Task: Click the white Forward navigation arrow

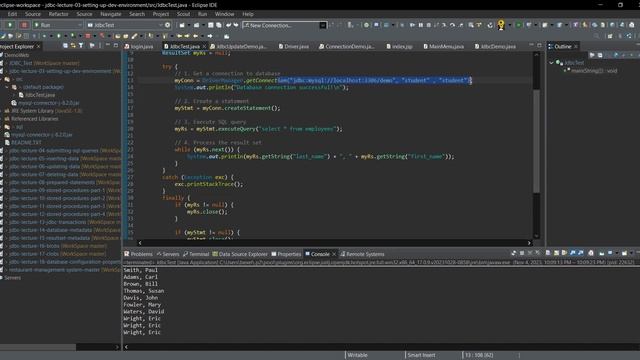Action: pos(210,36)
